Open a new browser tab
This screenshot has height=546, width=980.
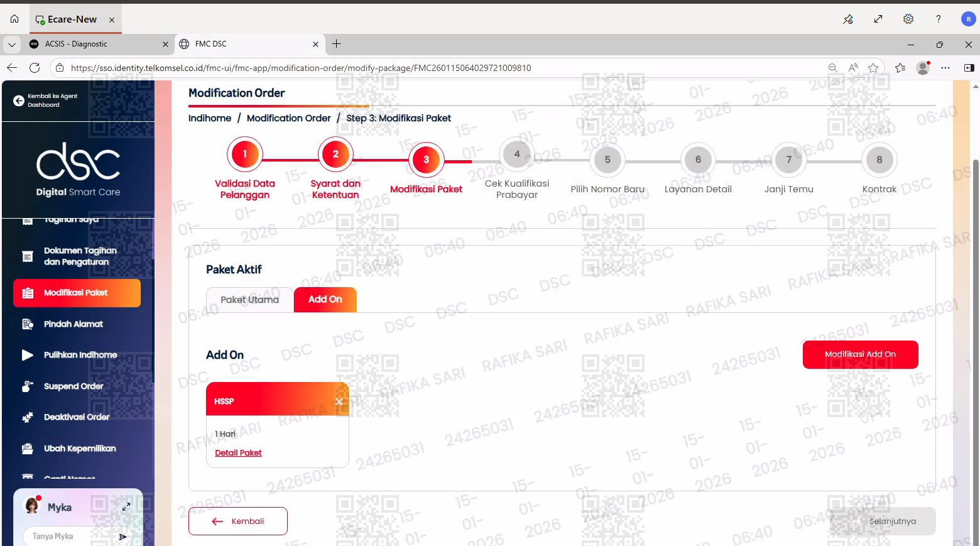coord(337,44)
